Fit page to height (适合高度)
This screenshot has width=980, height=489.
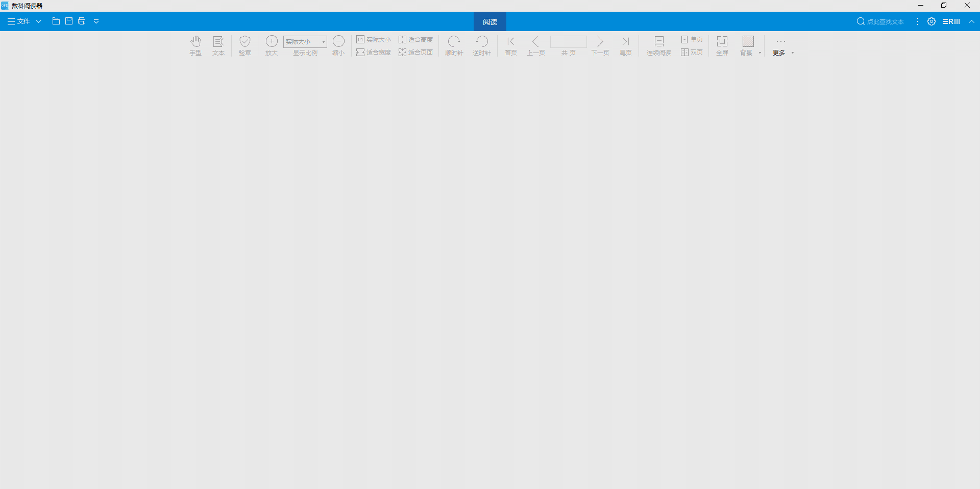tap(415, 39)
